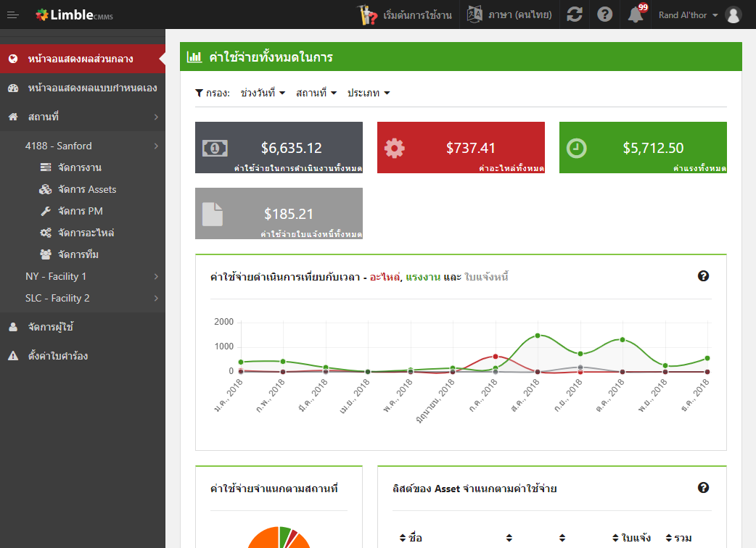Open notifications bell with 99 badge
The width and height of the screenshot is (756, 548).
tap(636, 14)
